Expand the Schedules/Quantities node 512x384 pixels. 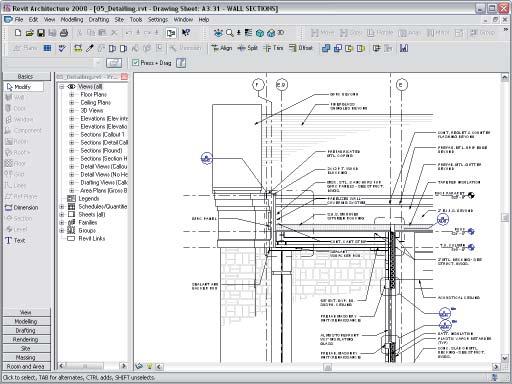[62, 207]
